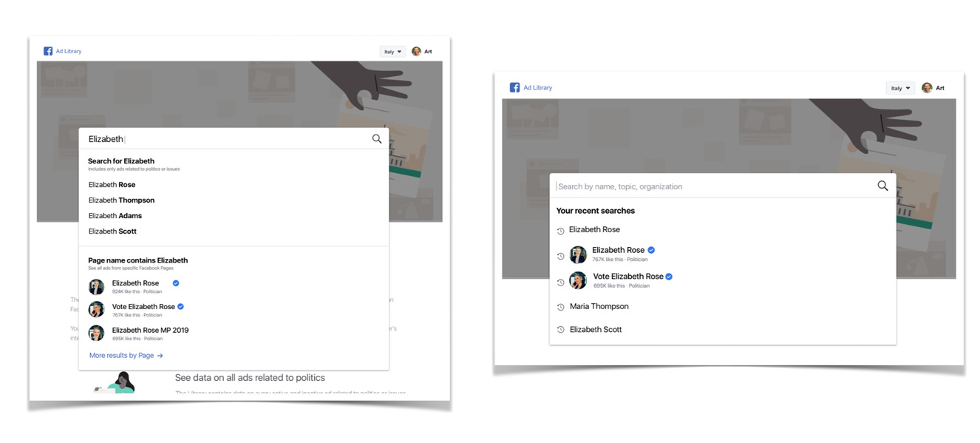The image size is (980, 443).
Task: Click verified badge of Vote Elizabeth Rose, left window
Action: [x=180, y=306]
